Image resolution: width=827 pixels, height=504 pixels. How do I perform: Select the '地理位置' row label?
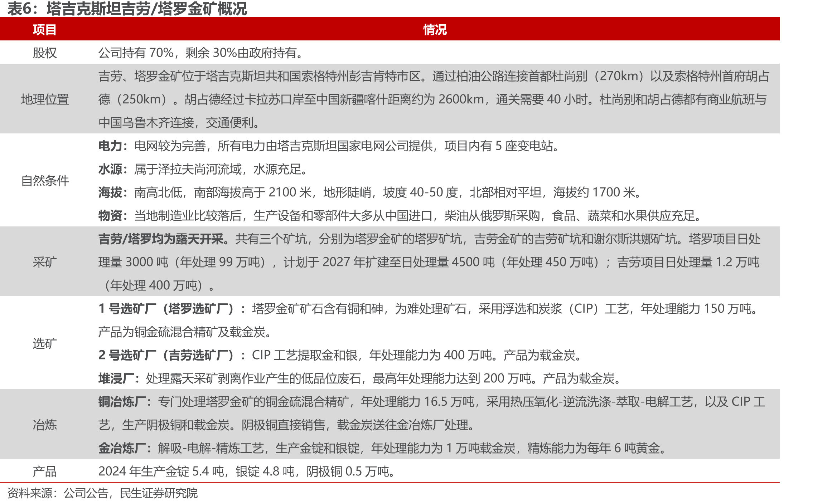pos(45,99)
